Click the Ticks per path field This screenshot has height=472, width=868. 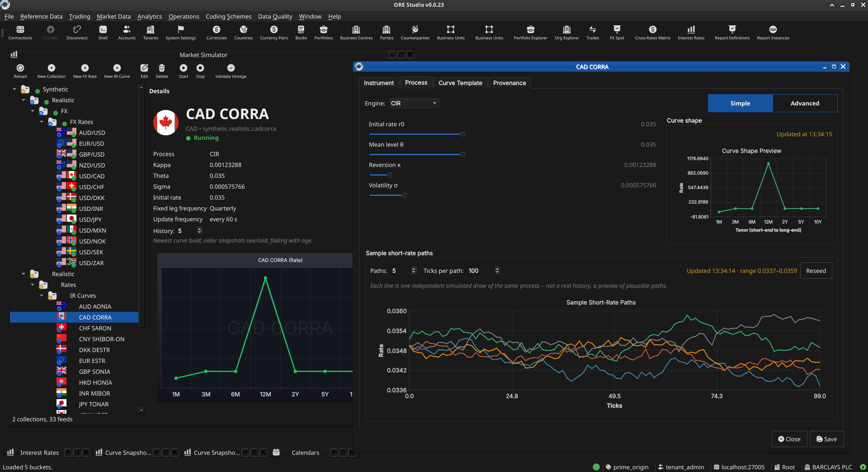click(480, 271)
